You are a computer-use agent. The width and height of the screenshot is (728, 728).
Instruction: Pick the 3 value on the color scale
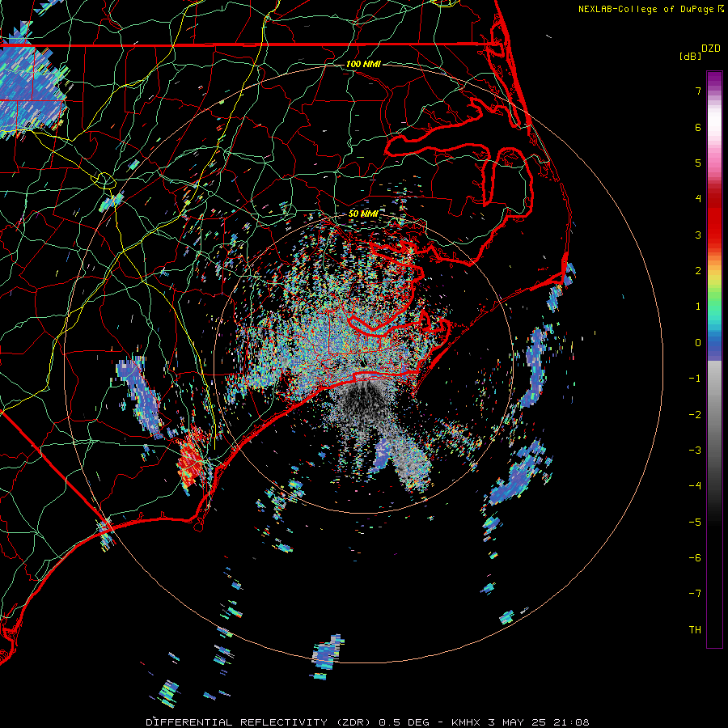click(698, 235)
